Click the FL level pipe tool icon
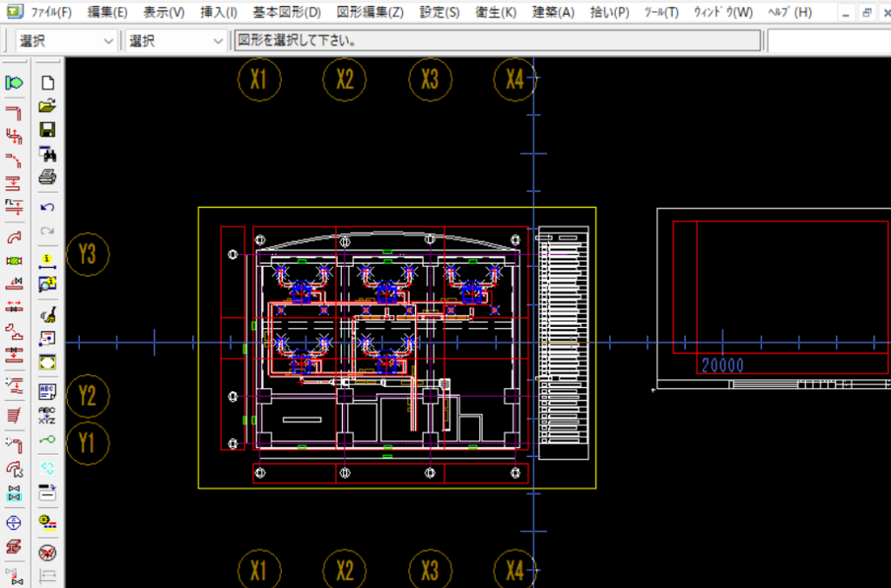The width and height of the screenshot is (891, 588). pos(14,206)
